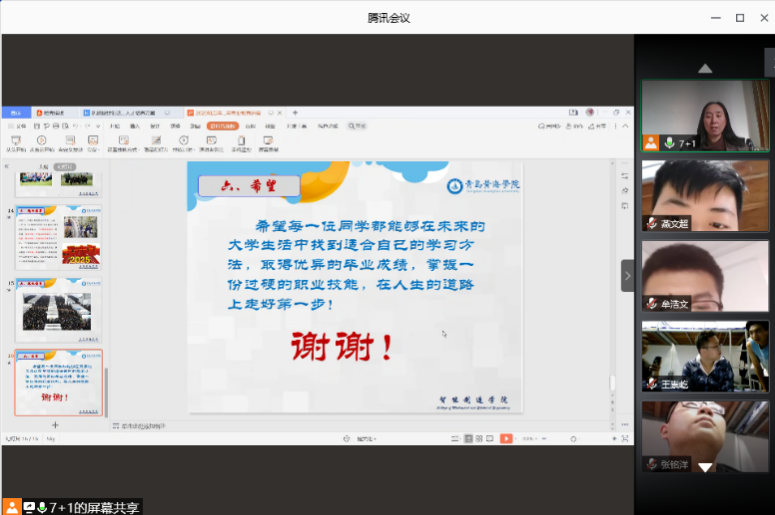This screenshot has height=515, width=775.
Task: Click the 从头开始 slideshow icon in ribbon
Action: pos(15,142)
